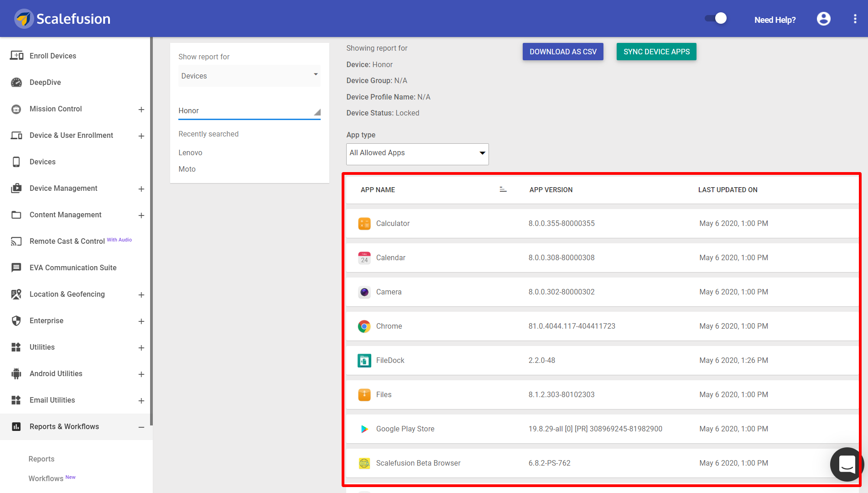Expand Content Management submenu

(141, 215)
